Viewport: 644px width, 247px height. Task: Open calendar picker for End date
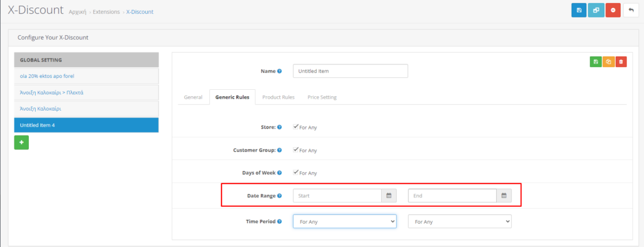tap(504, 195)
